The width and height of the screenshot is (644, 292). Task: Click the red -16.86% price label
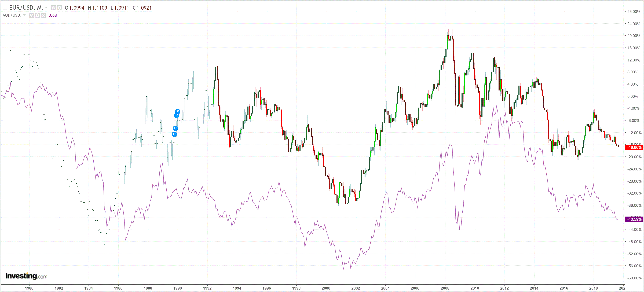click(x=634, y=148)
